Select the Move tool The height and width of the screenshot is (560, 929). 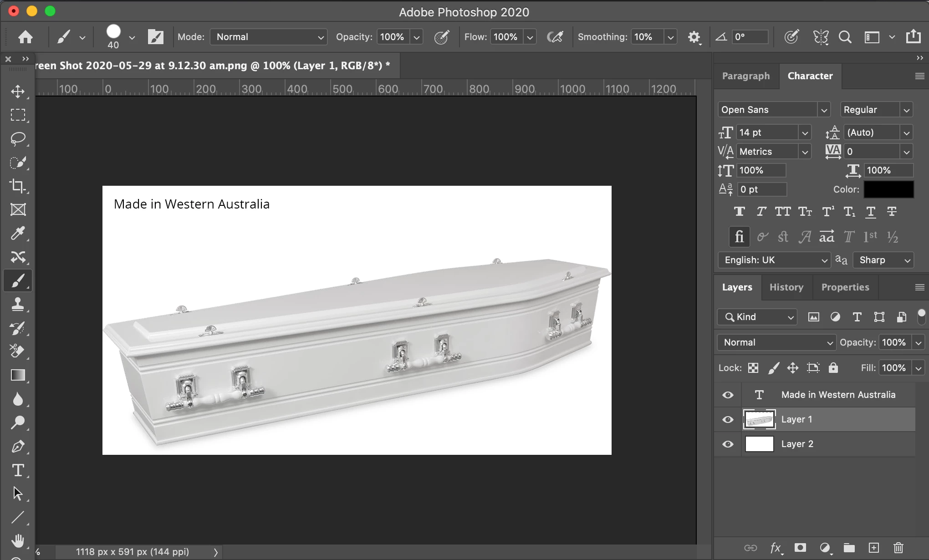tap(18, 91)
